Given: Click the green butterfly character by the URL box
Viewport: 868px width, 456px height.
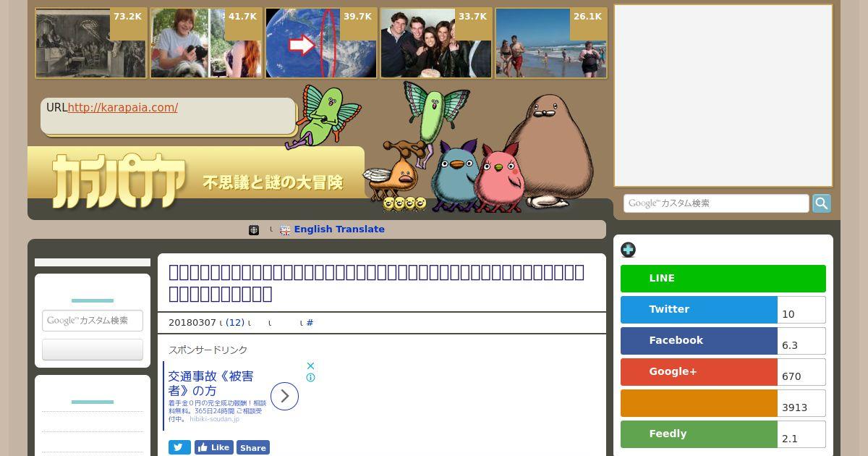Looking at the screenshot, I should (325, 116).
